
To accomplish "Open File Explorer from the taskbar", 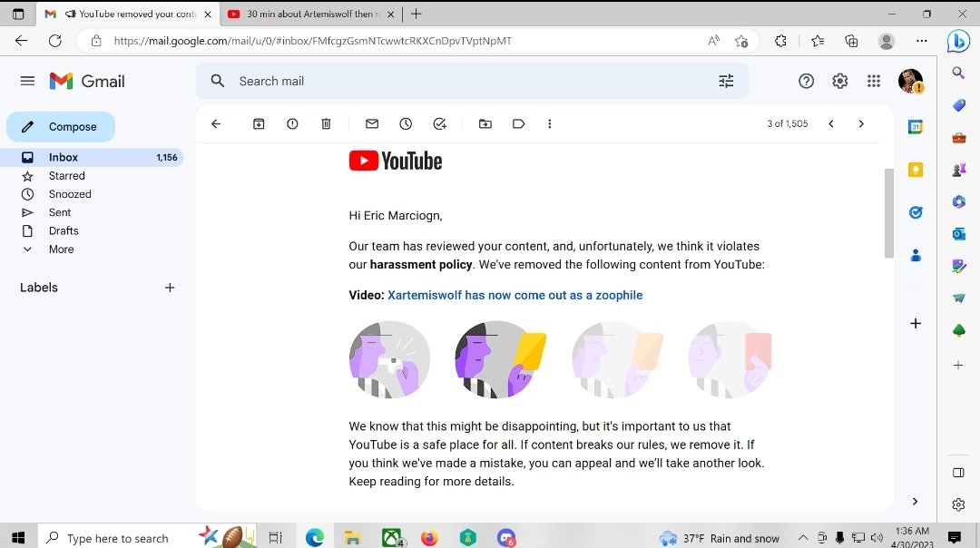I will pos(352,537).
